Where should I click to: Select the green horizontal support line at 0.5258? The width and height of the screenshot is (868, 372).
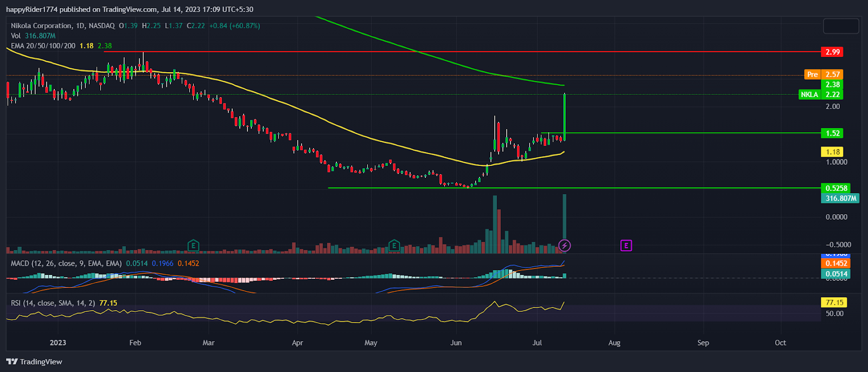574,188
